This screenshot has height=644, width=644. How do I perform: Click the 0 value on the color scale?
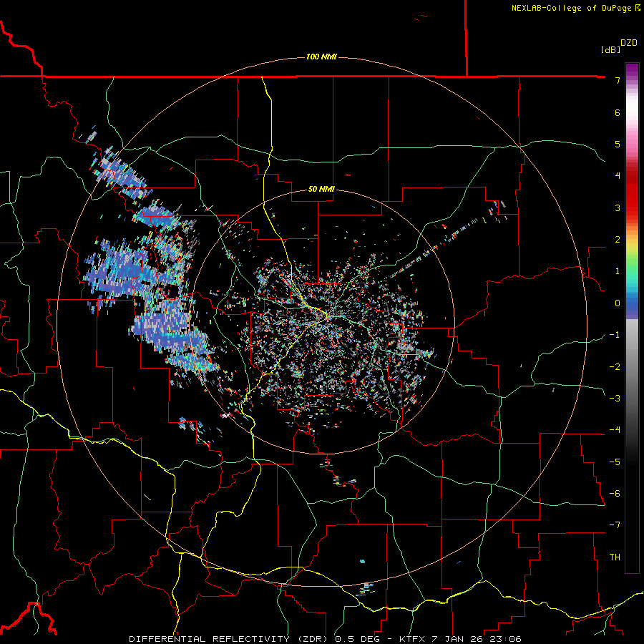[x=618, y=303]
